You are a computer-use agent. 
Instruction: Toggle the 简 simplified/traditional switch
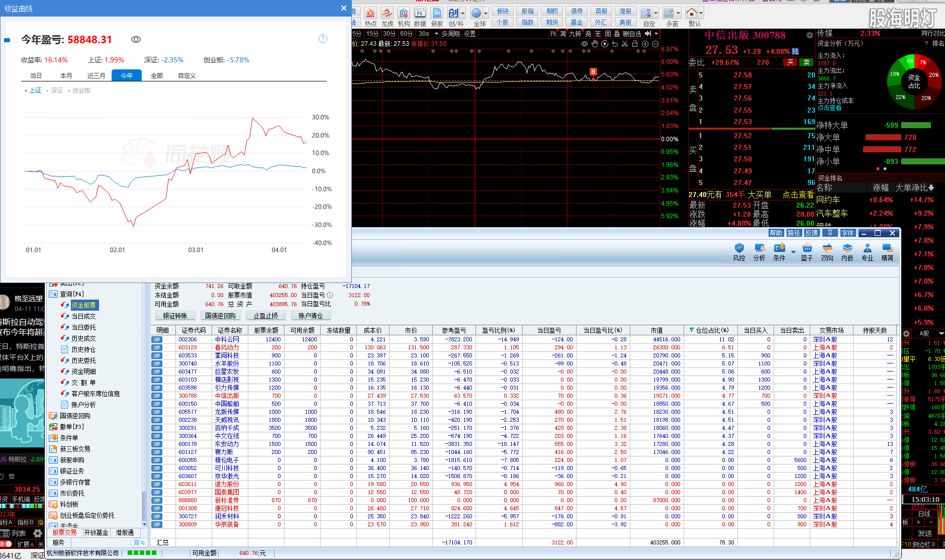coord(139,542)
